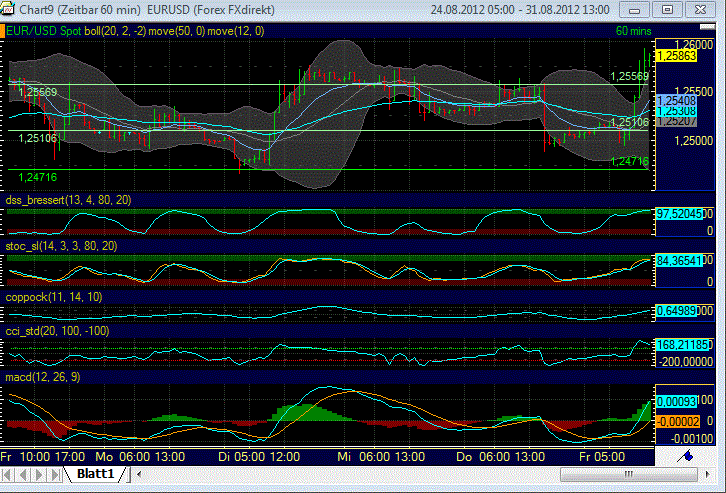Click the left 1,24716 support line label

(38, 177)
